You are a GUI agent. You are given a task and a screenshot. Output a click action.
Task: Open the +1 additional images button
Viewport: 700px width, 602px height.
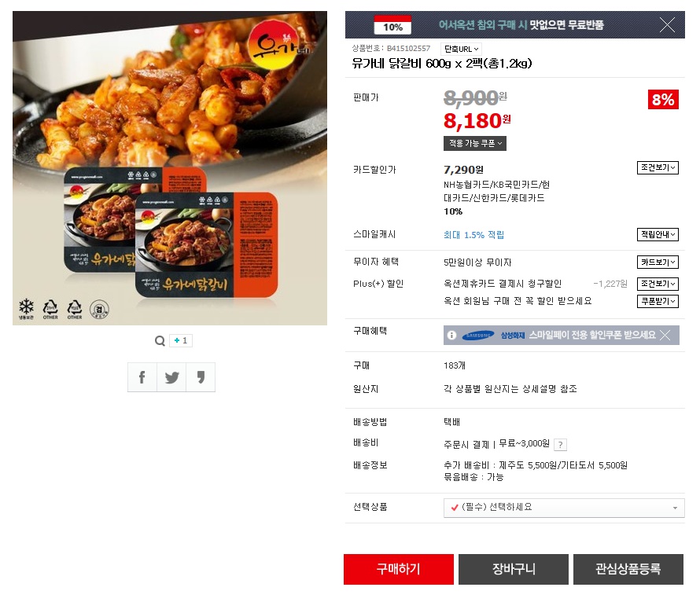(181, 340)
